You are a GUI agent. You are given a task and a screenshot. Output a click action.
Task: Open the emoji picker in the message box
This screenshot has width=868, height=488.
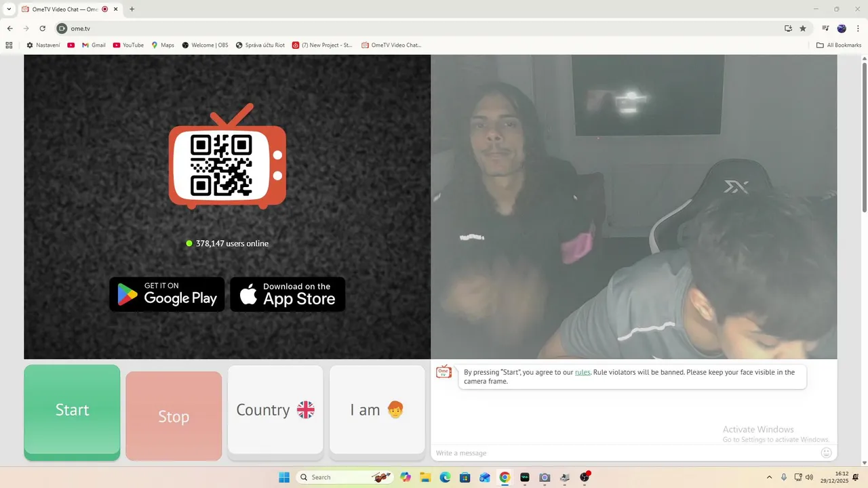coord(826,452)
